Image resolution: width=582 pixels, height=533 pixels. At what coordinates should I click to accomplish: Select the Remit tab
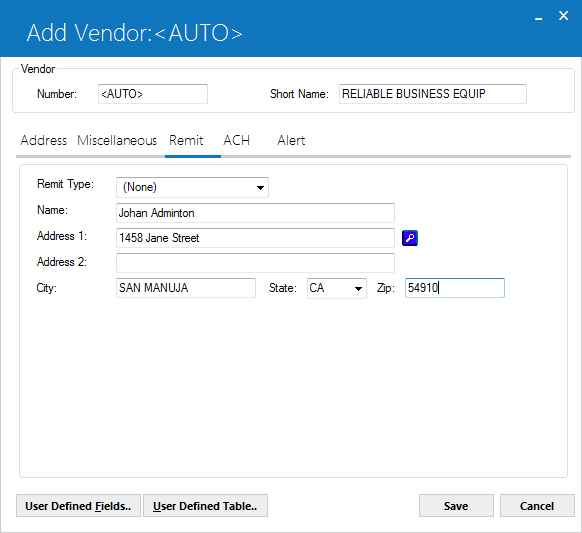click(186, 140)
